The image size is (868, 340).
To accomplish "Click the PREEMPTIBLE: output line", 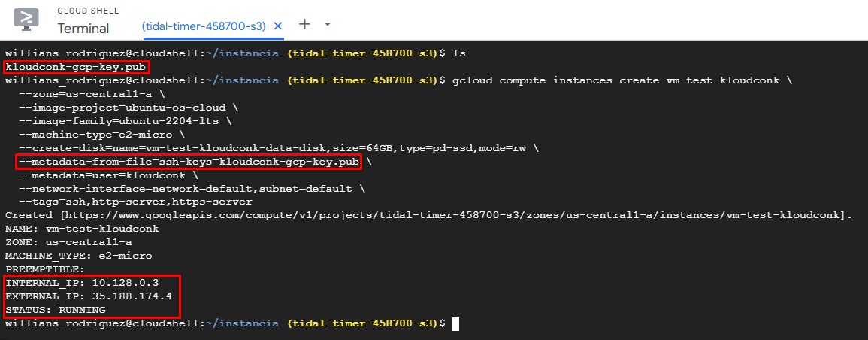I will [45, 269].
